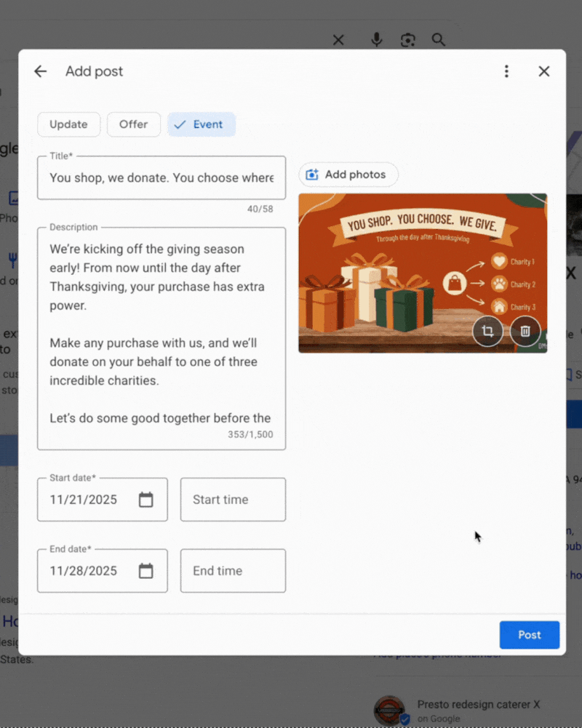The width and height of the screenshot is (582, 728).
Task: Open the End date calendar picker
Action: tap(145, 571)
